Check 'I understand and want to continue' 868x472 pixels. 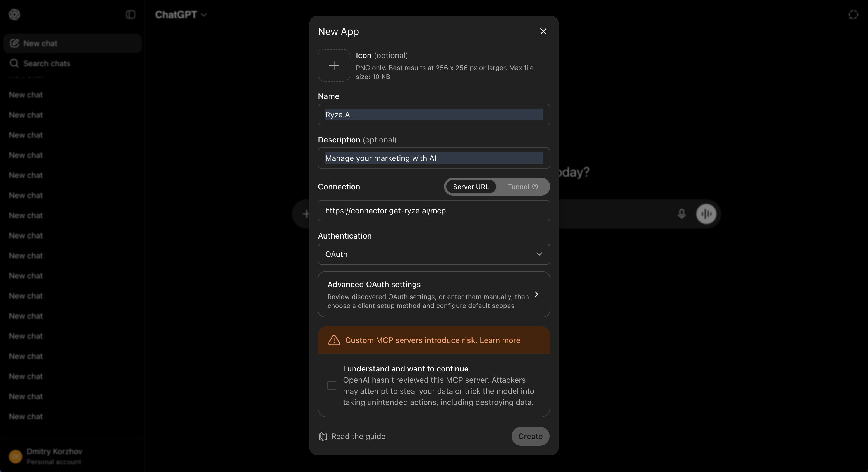pos(332,385)
